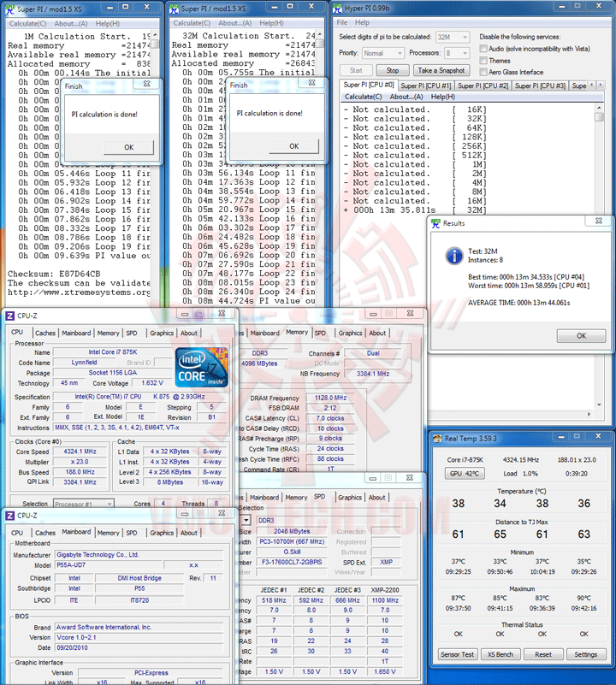Click OK in the Super PI 1M Finish dialog
This screenshot has height=685, width=616.
[x=128, y=147]
